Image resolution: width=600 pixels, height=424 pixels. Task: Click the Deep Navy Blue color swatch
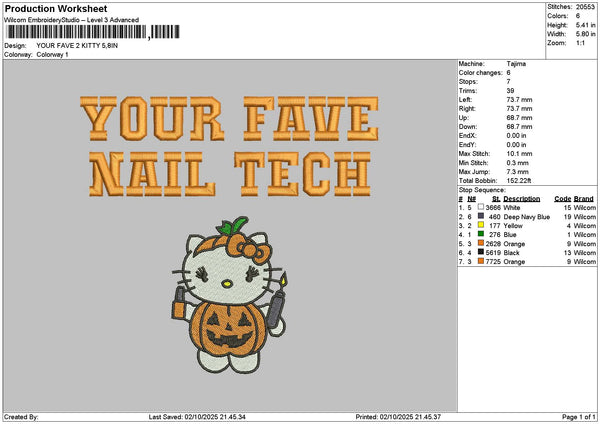481,216
